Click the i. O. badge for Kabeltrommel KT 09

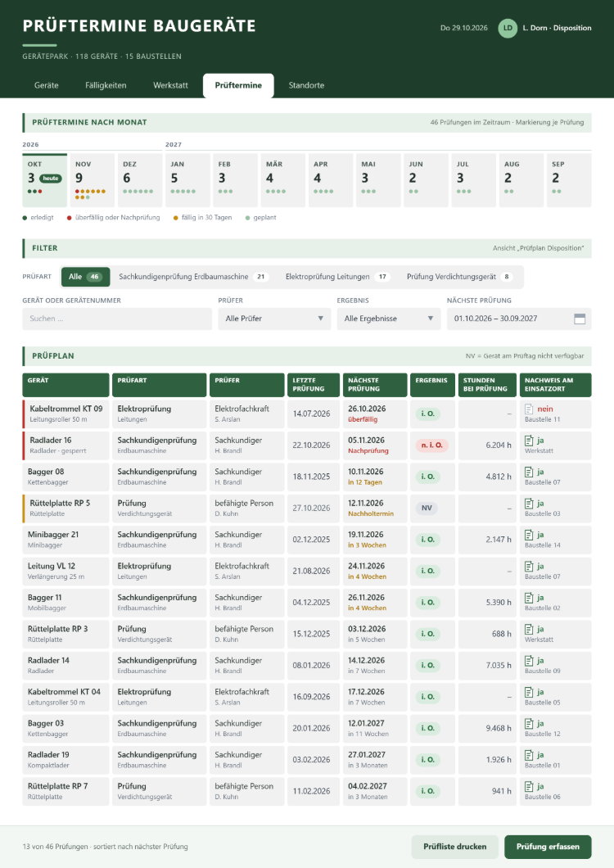click(x=427, y=414)
